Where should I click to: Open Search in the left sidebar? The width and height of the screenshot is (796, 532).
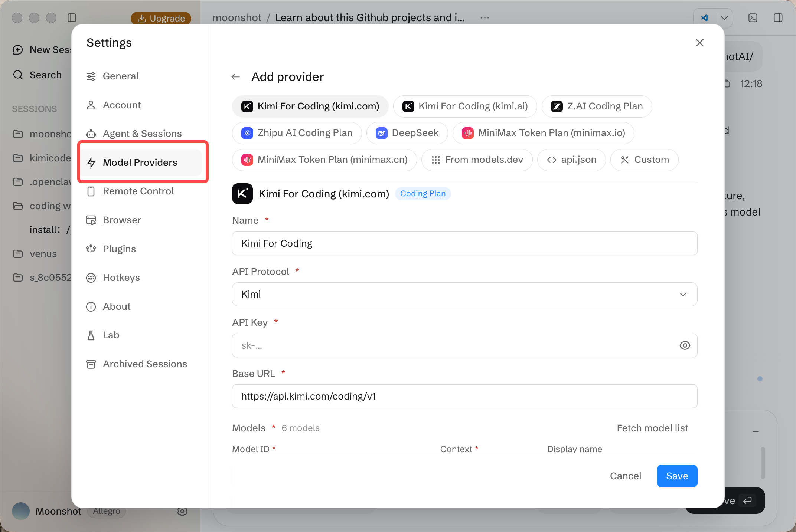pos(37,75)
